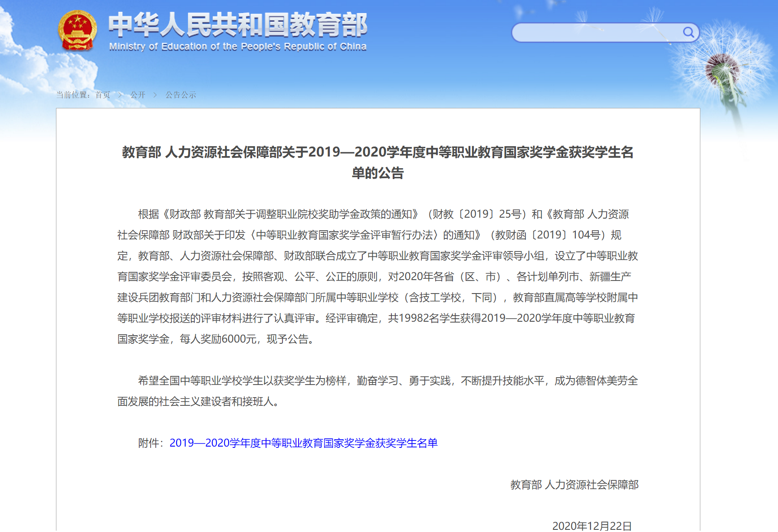Image resolution: width=778 pixels, height=532 pixels.
Task: Click the national emblem logo
Action: (x=77, y=30)
